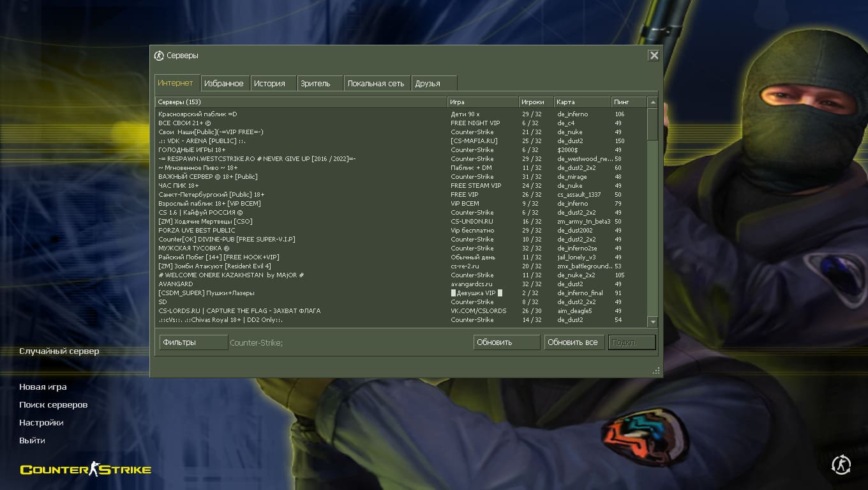
Task: Open the История tab
Action: [x=273, y=84]
